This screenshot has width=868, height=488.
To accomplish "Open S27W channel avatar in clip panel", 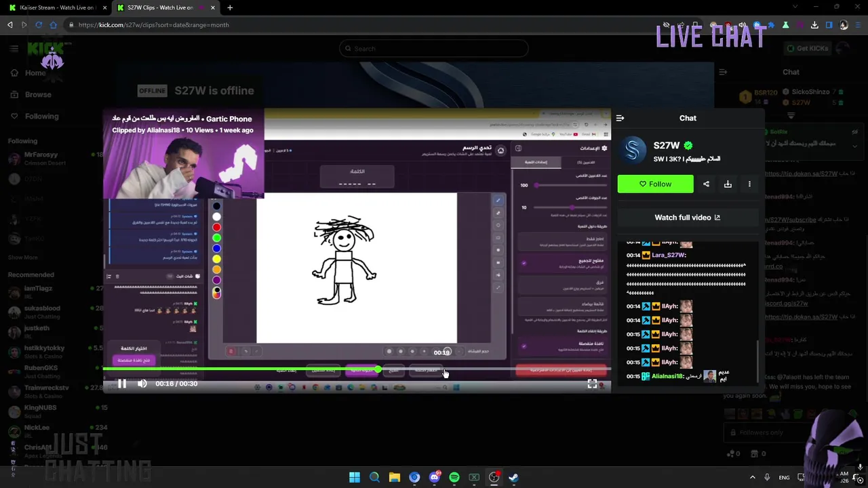I will coord(633,150).
